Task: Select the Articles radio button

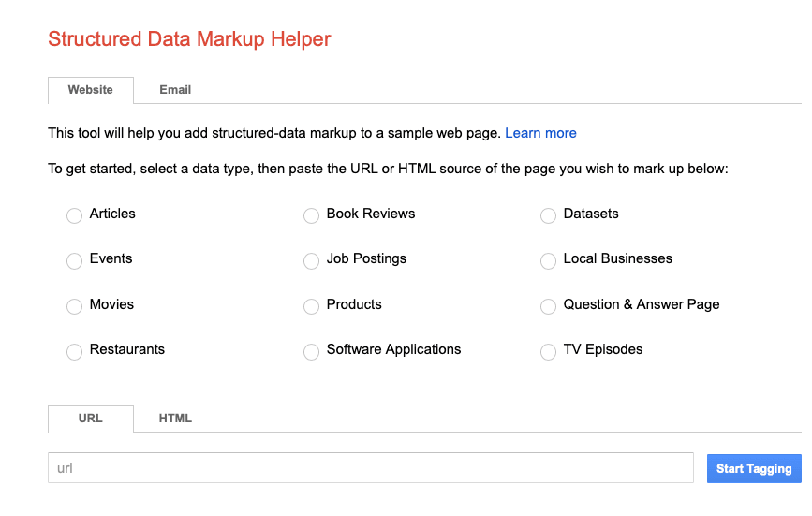Action: coord(75,216)
